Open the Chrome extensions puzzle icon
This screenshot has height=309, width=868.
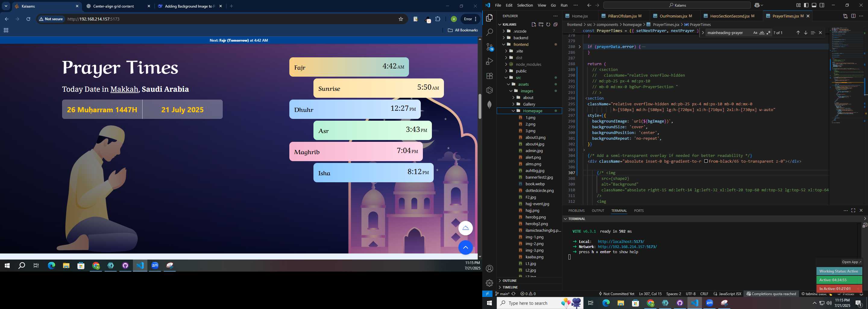click(438, 19)
